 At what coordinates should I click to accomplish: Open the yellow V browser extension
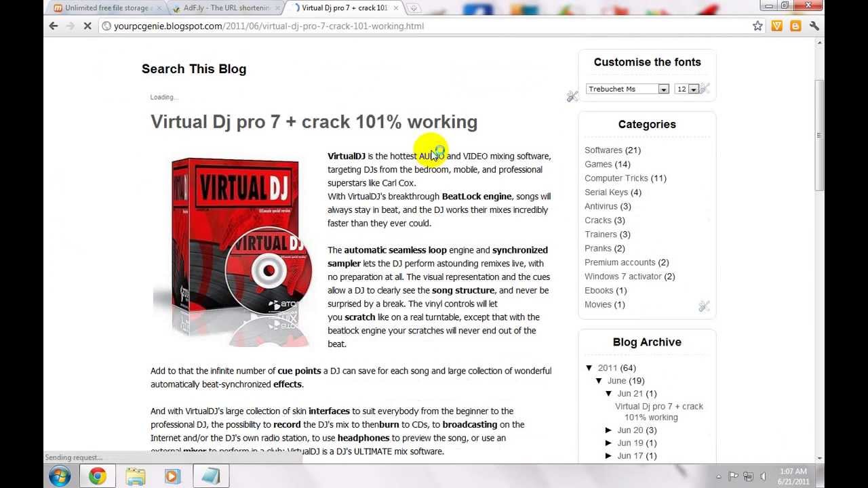tap(777, 26)
